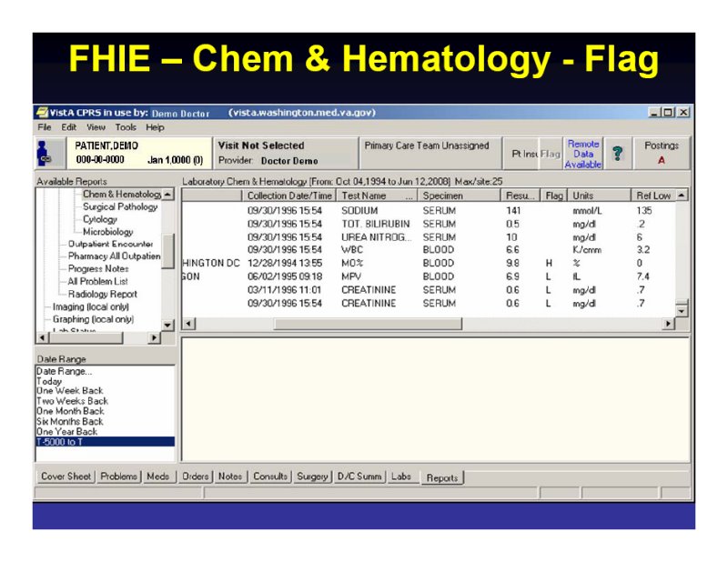Switch to the Problems tab

click(x=119, y=477)
